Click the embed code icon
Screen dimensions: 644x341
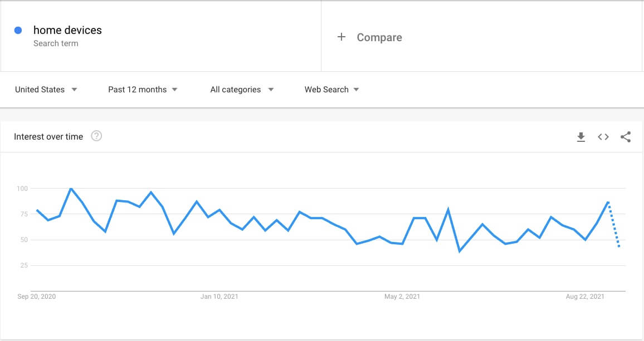tap(603, 137)
